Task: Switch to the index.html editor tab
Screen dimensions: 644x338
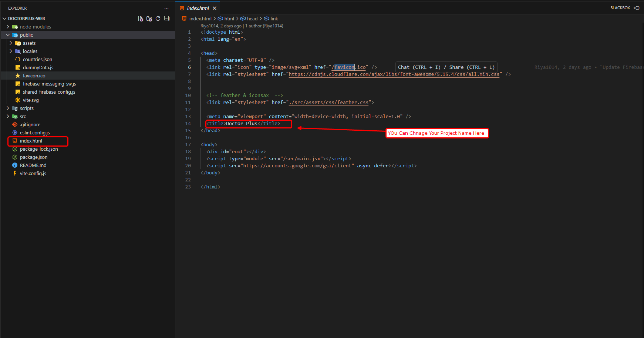Action: (198, 7)
